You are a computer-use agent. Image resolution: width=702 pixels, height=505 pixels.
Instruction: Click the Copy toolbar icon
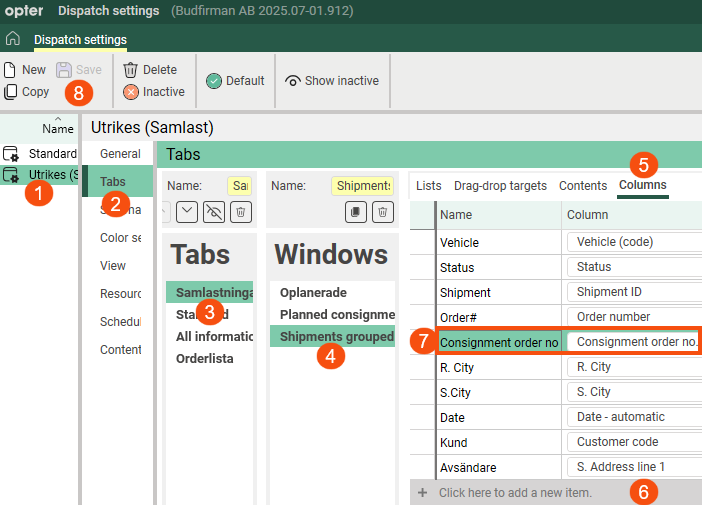pos(10,92)
